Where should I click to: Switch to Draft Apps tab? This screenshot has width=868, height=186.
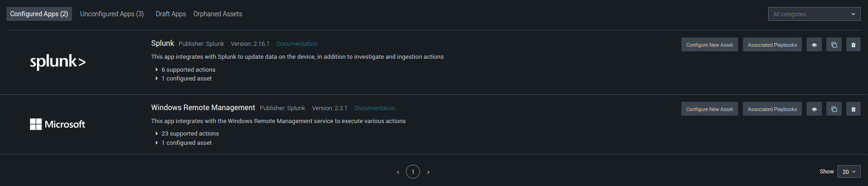coord(171,14)
